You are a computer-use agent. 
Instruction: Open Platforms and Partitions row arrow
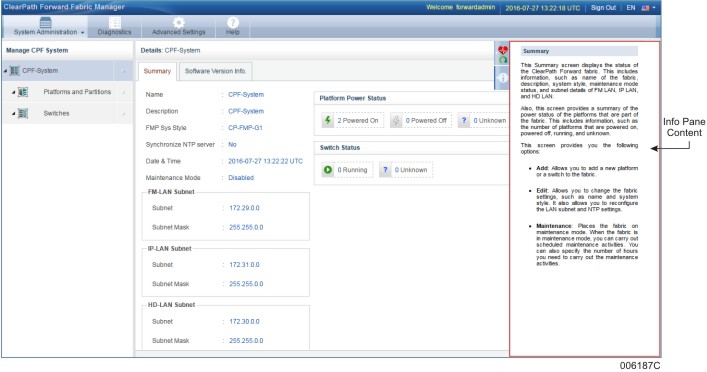click(x=123, y=92)
